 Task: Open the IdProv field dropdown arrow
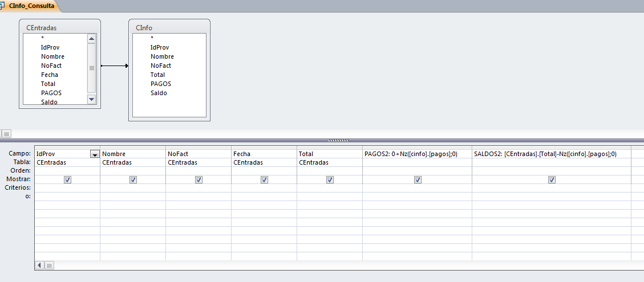pyautogui.click(x=95, y=154)
